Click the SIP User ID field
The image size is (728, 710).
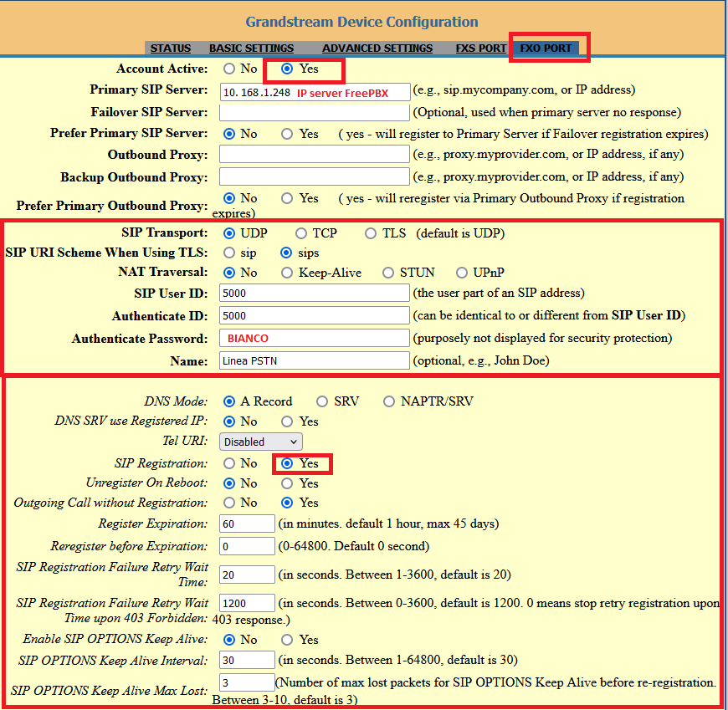315,293
